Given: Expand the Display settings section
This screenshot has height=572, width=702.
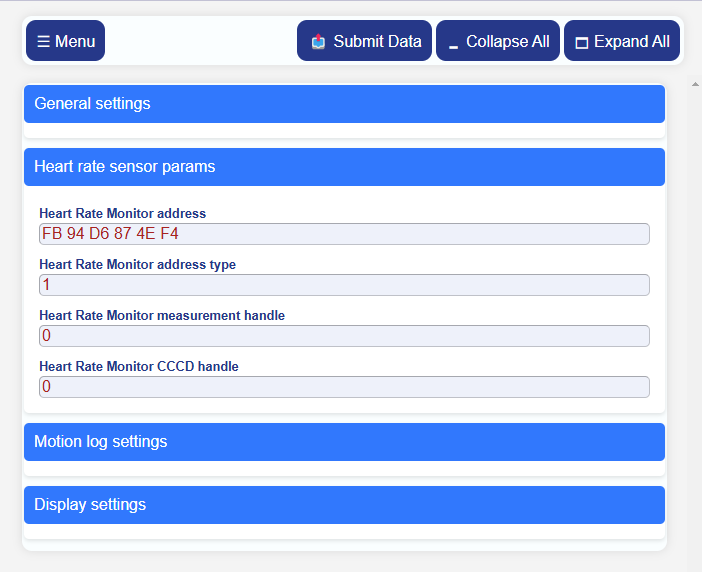Looking at the screenshot, I should (344, 505).
